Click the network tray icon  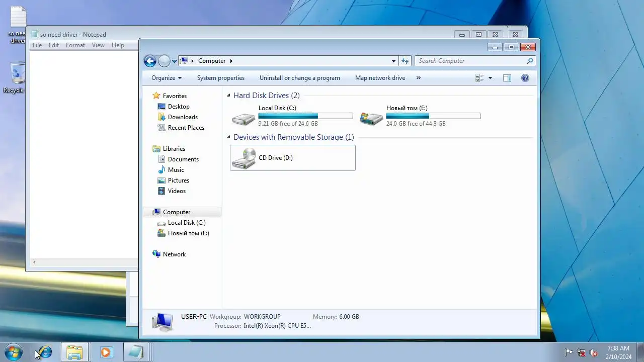tap(581, 352)
